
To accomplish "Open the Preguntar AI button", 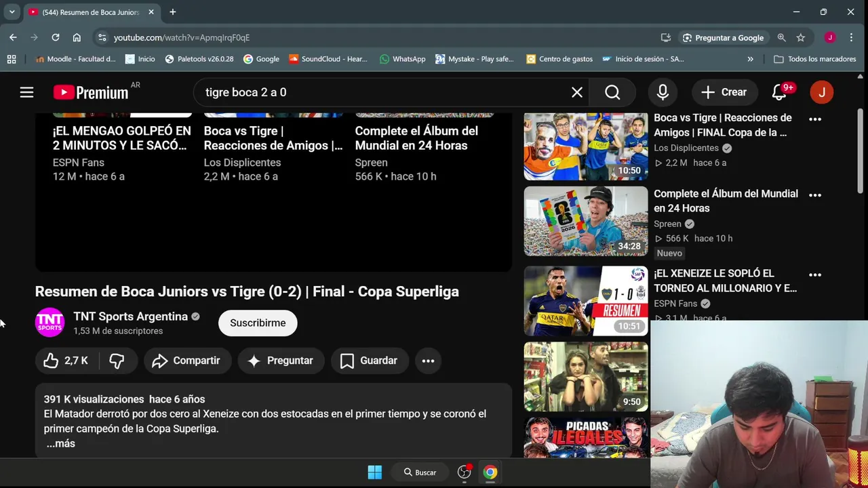I will coord(281,361).
